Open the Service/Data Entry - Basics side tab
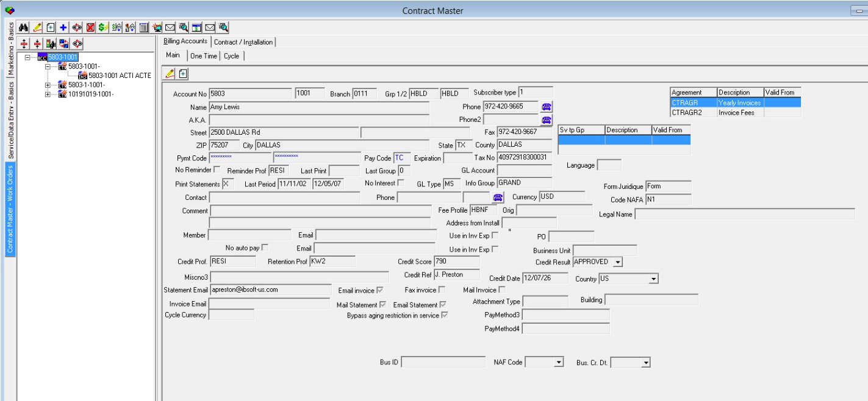The image size is (868, 401). click(11, 119)
